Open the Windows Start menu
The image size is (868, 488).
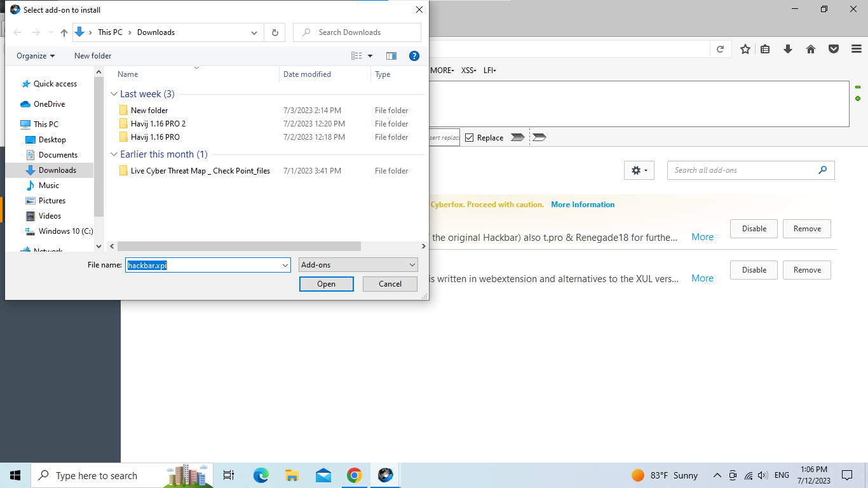point(15,475)
